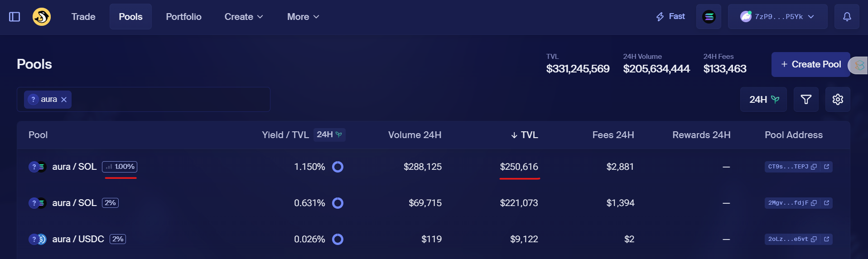Switch to the Portfolio tab
Viewport: 868px width, 259px height.
coord(183,17)
